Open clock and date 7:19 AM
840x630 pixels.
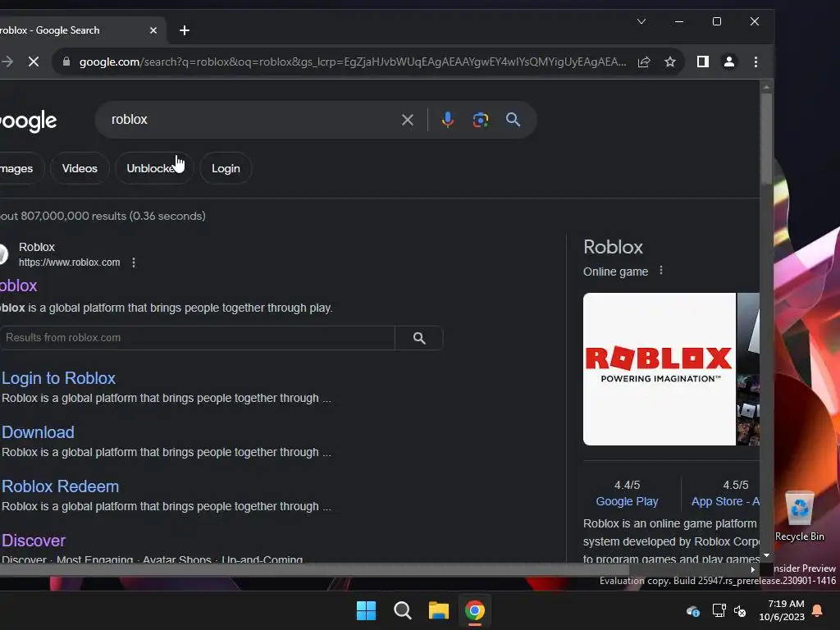pos(782,610)
